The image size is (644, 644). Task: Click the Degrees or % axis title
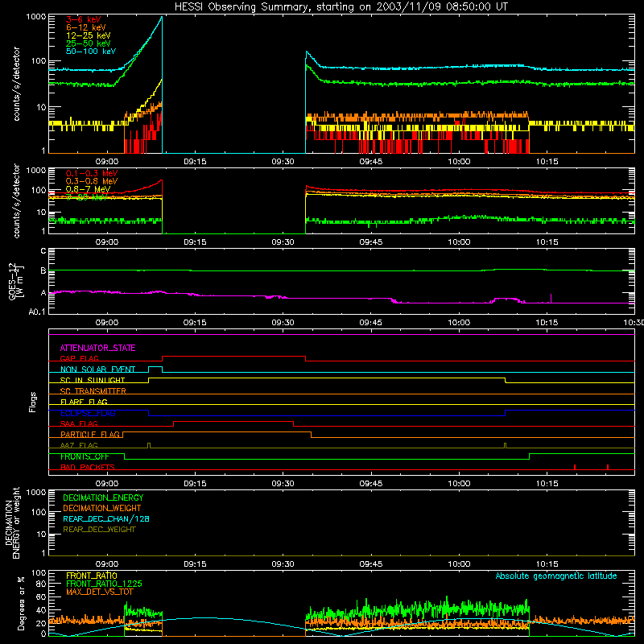click(x=21, y=603)
